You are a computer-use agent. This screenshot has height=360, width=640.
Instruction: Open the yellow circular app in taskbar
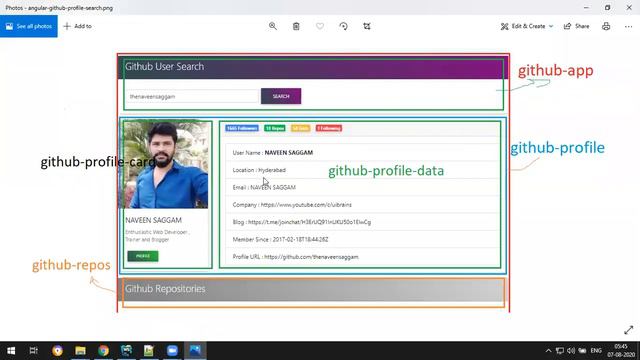click(x=58, y=351)
